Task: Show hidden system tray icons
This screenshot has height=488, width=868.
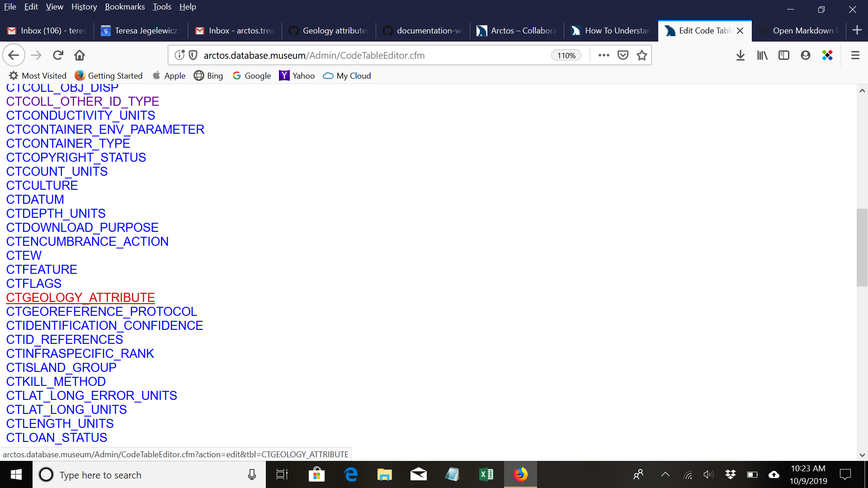Action: pyautogui.click(x=665, y=474)
